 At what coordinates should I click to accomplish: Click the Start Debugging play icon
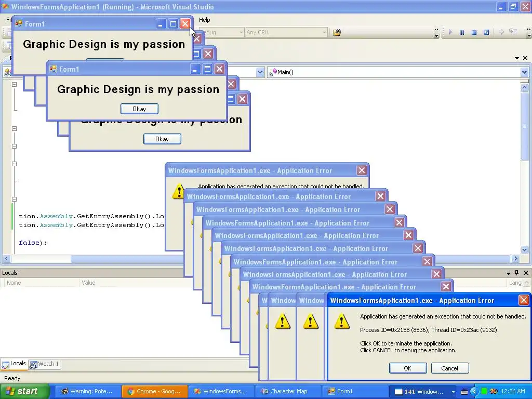pyautogui.click(x=450, y=32)
